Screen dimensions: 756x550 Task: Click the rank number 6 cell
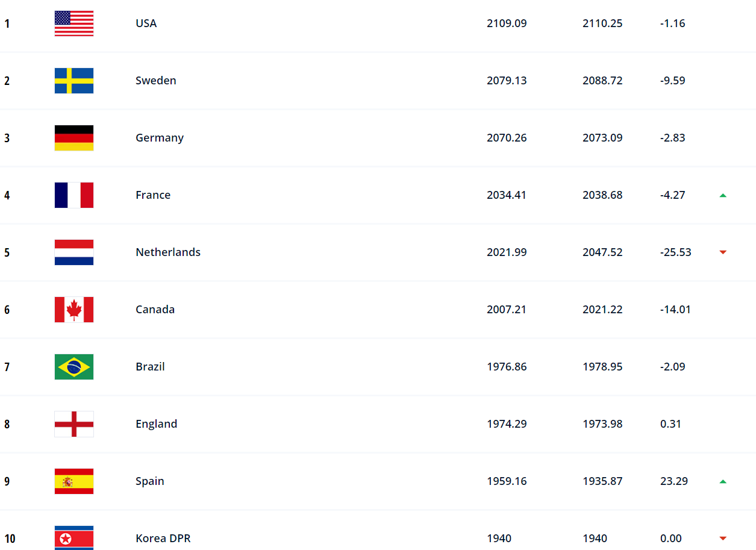7,310
